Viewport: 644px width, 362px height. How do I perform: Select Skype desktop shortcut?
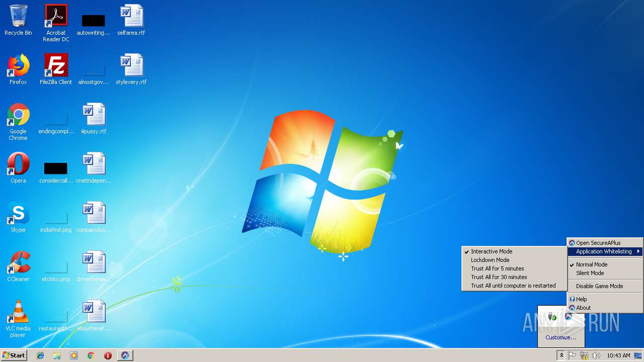(18, 217)
